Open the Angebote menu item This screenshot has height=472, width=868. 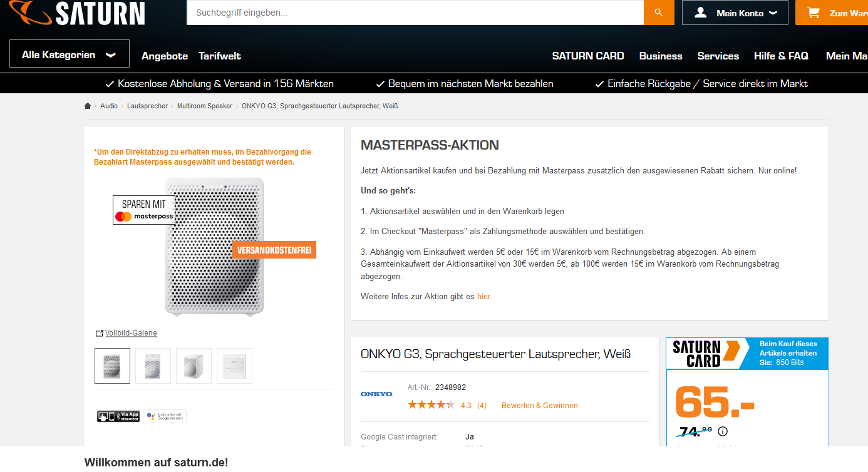(x=165, y=56)
